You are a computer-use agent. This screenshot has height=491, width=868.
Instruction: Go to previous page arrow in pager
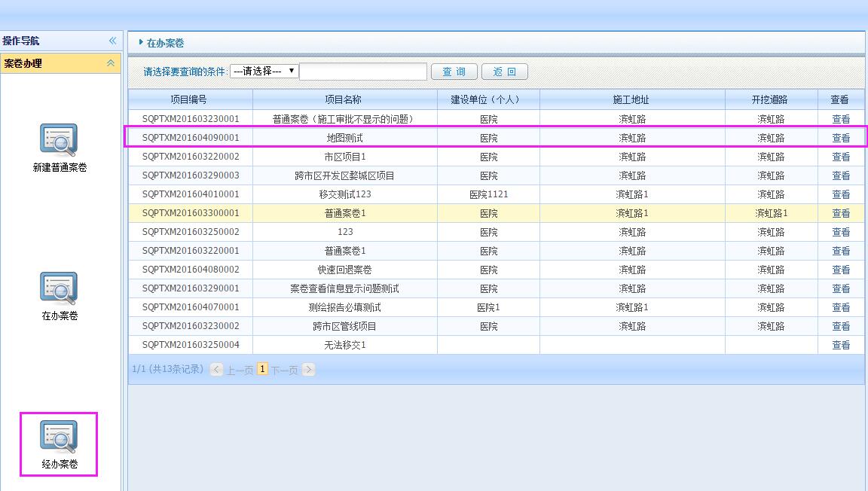(x=216, y=369)
